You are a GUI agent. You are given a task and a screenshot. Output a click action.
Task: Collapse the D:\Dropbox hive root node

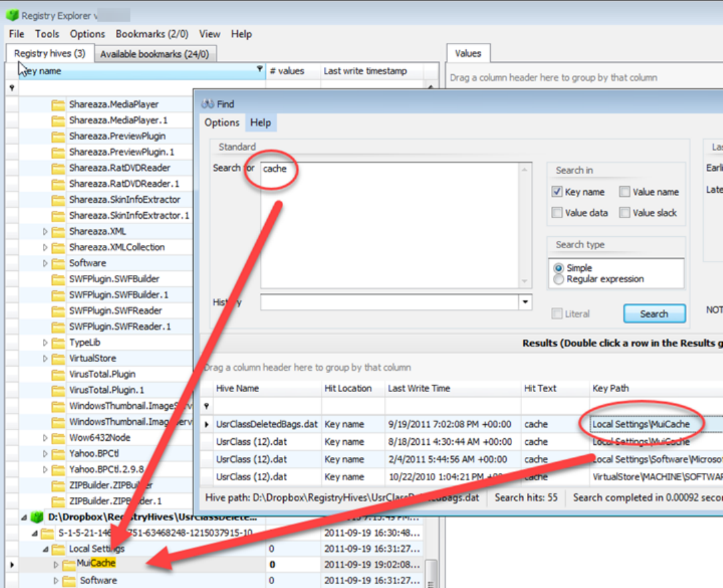[x=23, y=518]
